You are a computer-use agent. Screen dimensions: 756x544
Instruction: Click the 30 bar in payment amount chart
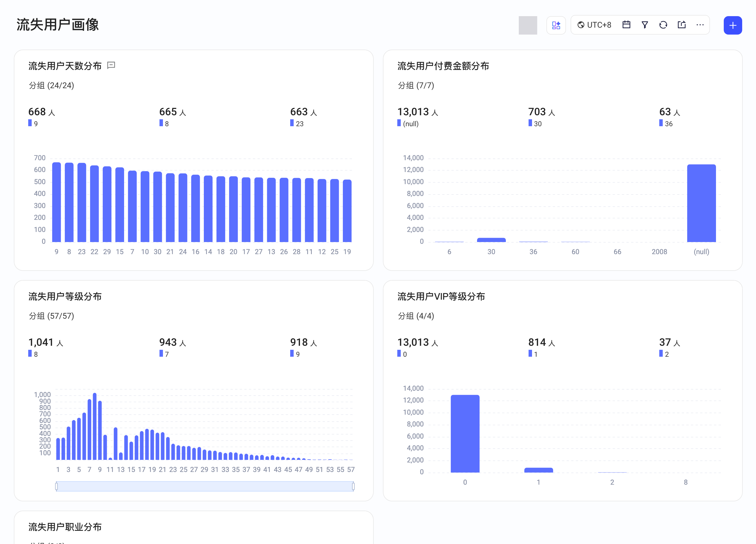(x=491, y=240)
